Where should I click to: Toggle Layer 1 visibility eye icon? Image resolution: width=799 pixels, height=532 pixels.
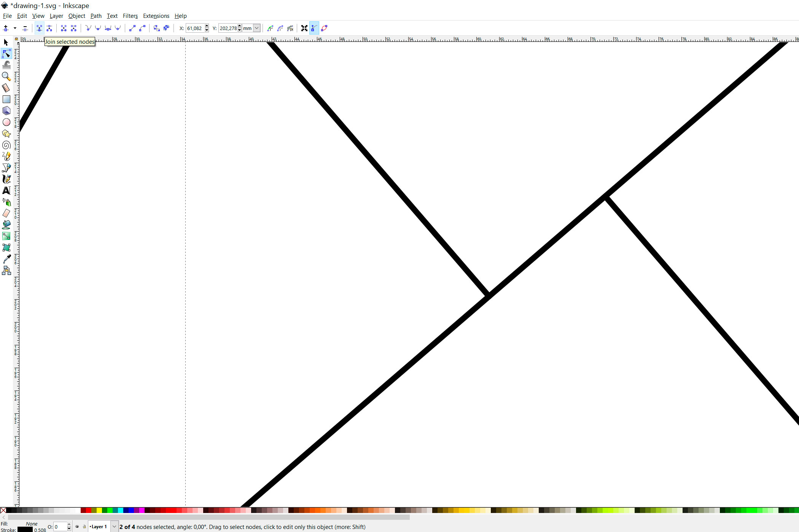tap(77, 527)
